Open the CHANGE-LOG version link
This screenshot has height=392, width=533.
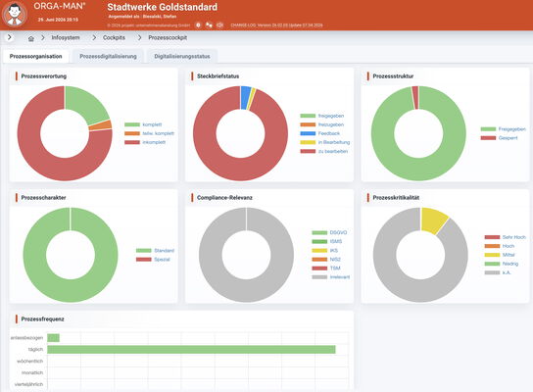[x=276, y=25]
